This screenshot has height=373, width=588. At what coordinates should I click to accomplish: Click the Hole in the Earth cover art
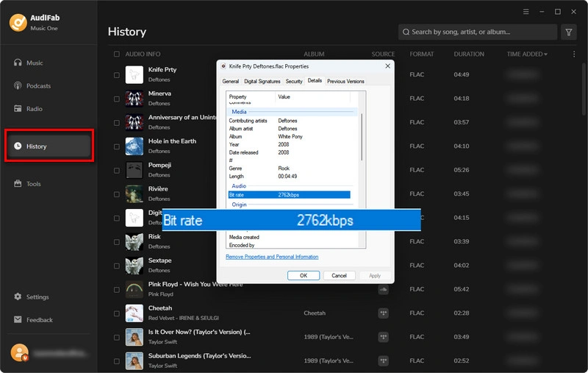[x=135, y=146]
